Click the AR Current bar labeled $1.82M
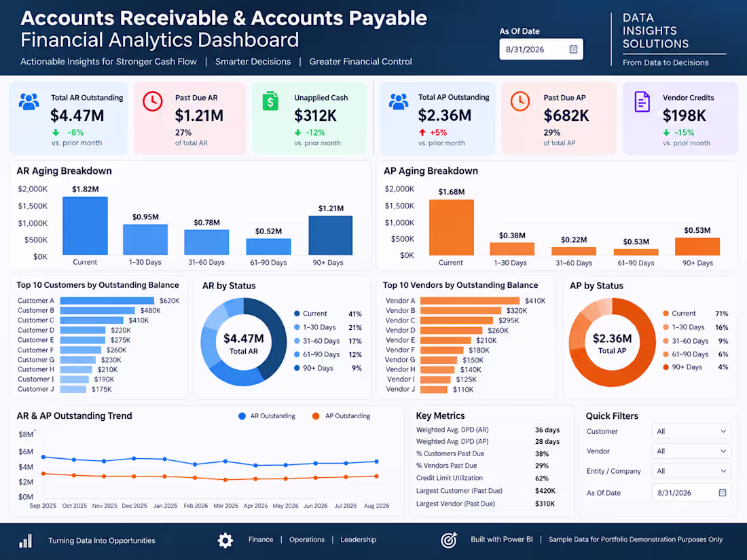 point(86,226)
